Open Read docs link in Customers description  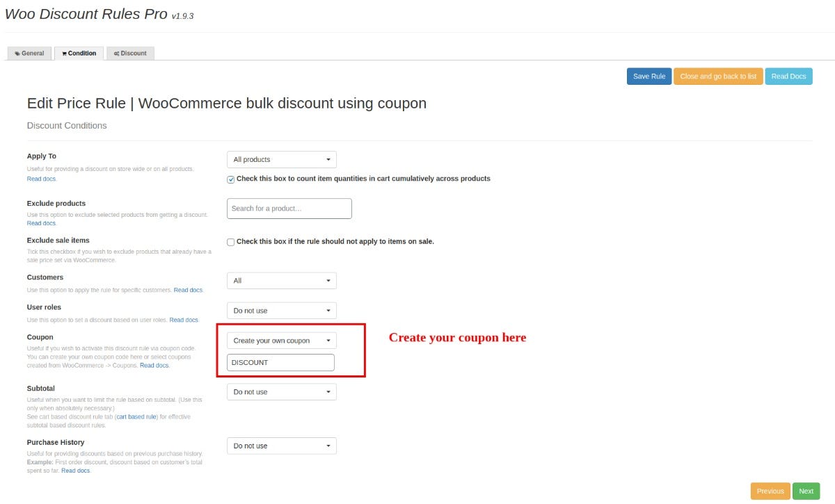[188, 290]
